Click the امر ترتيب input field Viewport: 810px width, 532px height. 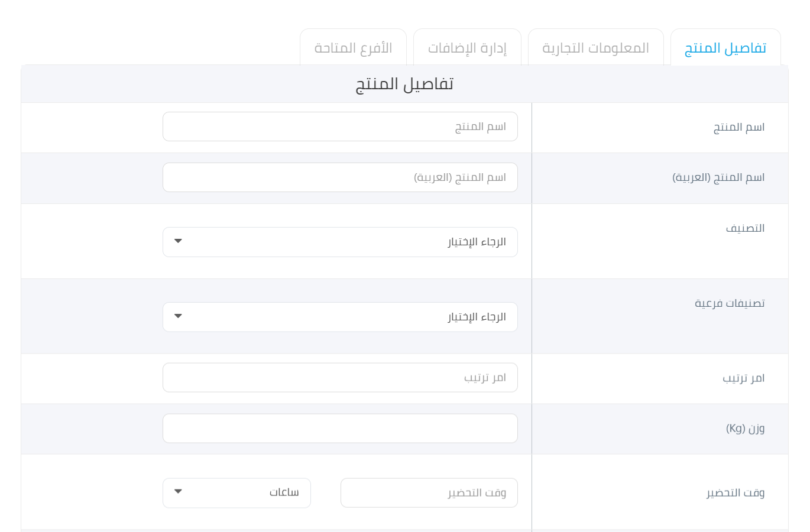coord(340,378)
